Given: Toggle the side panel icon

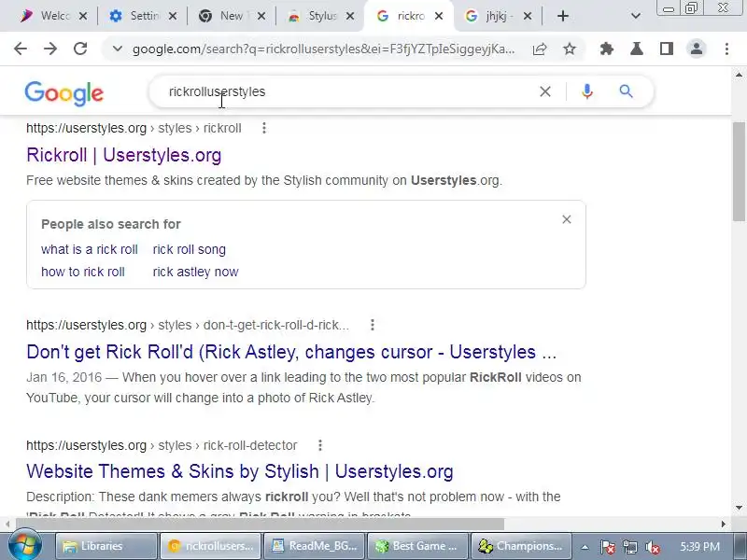Looking at the screenshot, I should tap(667, 49).
